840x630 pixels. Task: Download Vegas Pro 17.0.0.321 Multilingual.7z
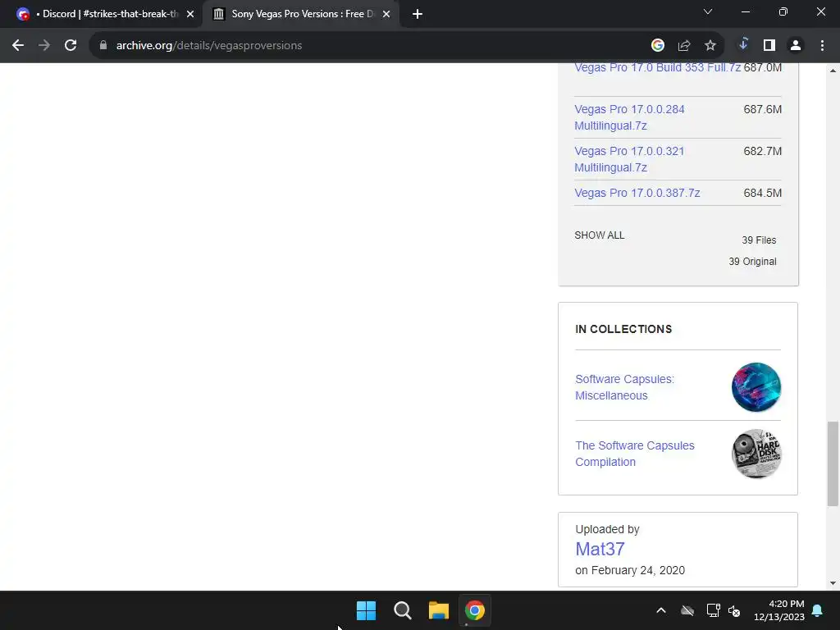coord(629,159)
